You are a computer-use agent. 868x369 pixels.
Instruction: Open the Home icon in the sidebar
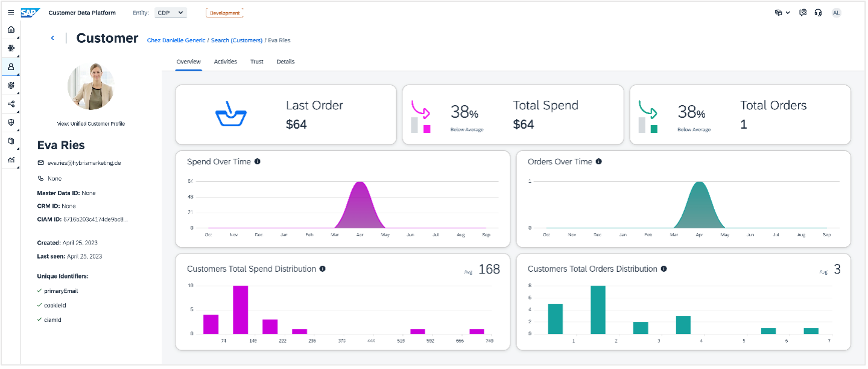click(x=11, y=30)
